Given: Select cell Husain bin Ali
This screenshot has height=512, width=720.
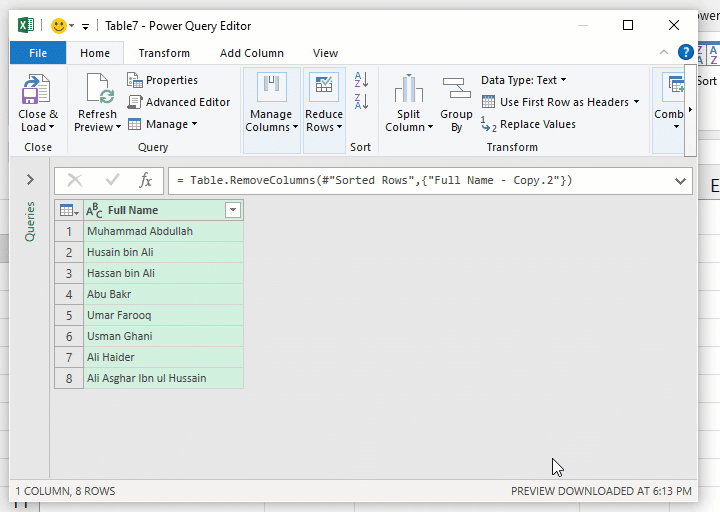Looking at the screenshot, I should pyautogui.click(x=163, y=252).
